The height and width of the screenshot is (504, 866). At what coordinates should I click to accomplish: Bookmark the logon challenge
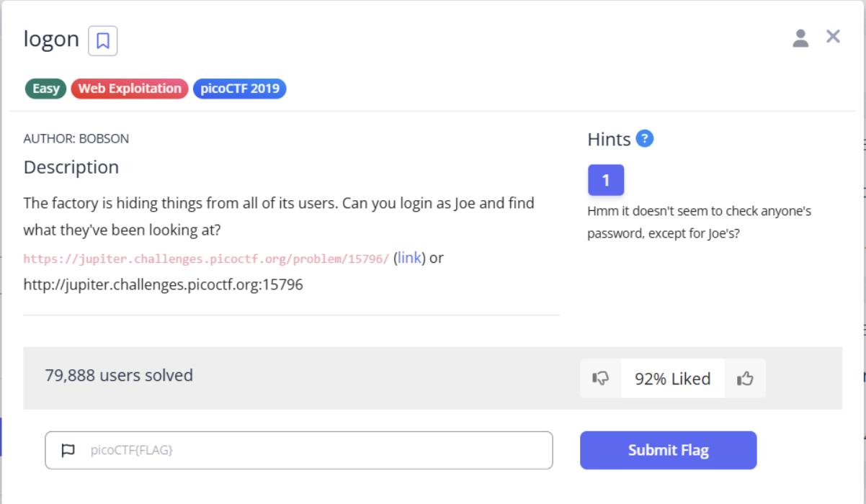(x=102, y=40)
